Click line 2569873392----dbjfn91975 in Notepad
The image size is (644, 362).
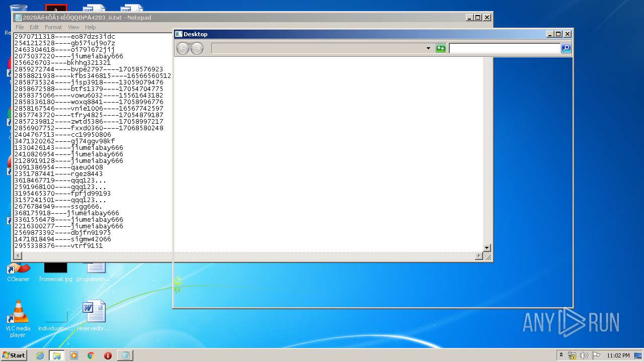(x=62, y=233)
